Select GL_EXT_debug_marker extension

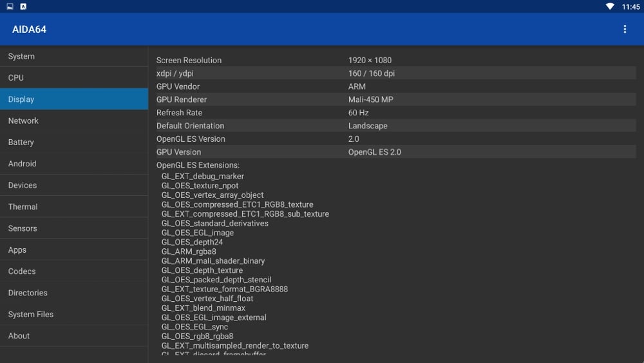coord(202,177)
